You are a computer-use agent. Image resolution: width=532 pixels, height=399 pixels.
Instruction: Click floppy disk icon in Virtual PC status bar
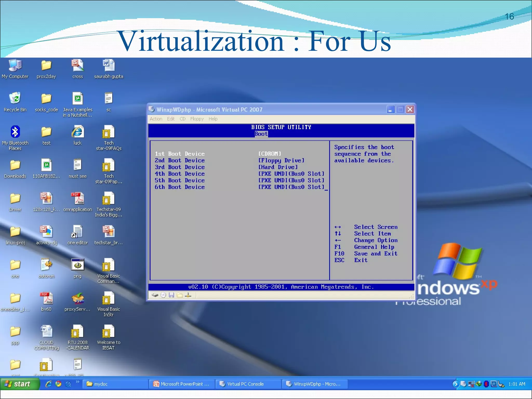click(x=171, y=295)
